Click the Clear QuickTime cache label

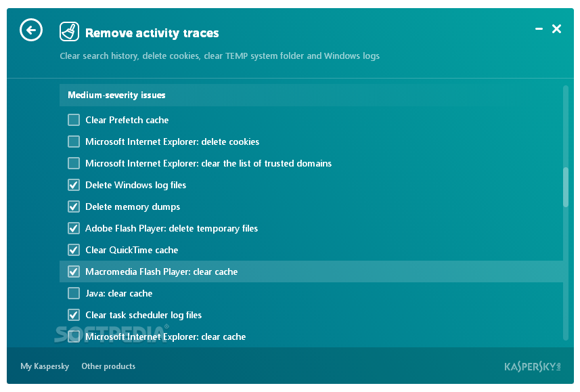click(x=132, y=250)
